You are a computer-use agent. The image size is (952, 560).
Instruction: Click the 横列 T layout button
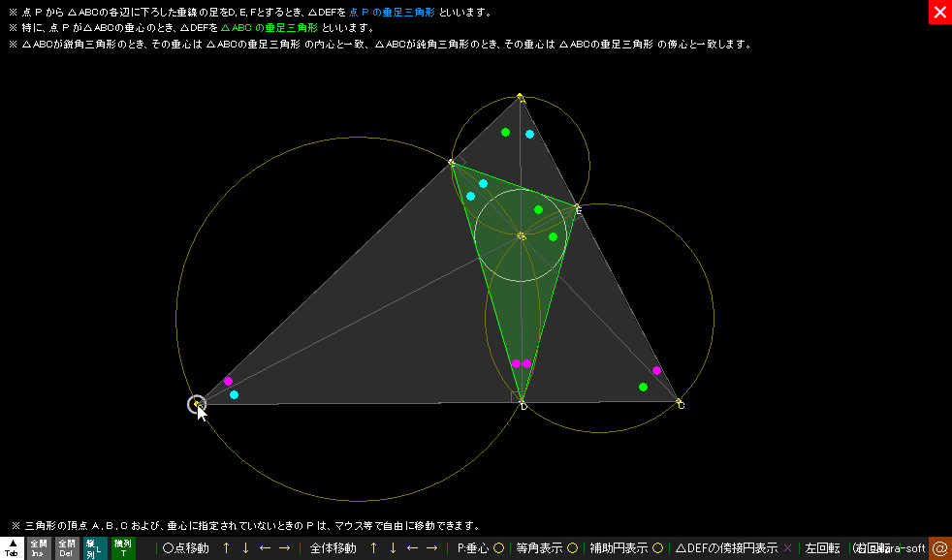pos(123,548)
